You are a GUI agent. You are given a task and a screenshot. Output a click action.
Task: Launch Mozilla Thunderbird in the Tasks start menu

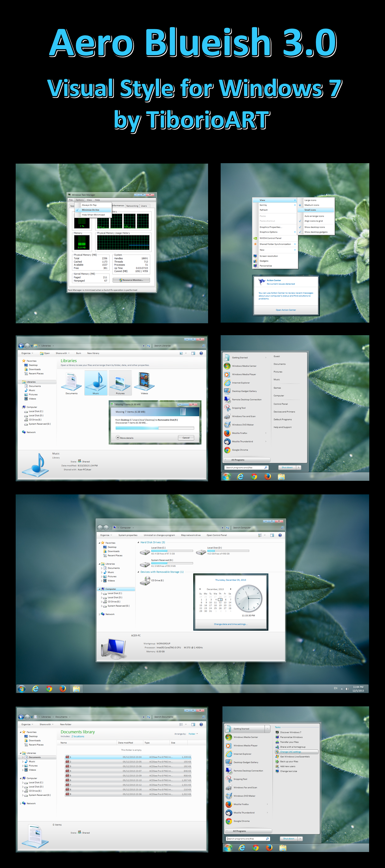(x=240, y=813)
